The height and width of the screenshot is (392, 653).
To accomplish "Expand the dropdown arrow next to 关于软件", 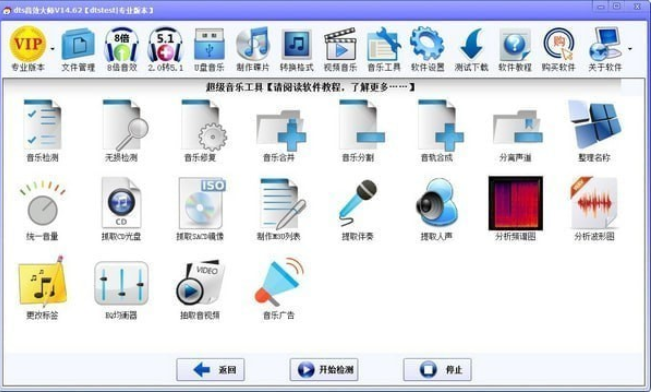I will 630,49.
